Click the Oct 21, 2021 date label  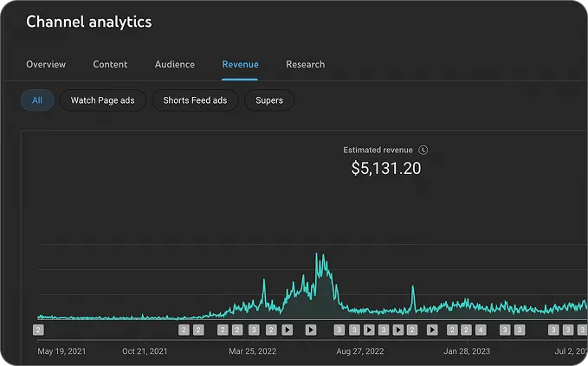[145, 351]
